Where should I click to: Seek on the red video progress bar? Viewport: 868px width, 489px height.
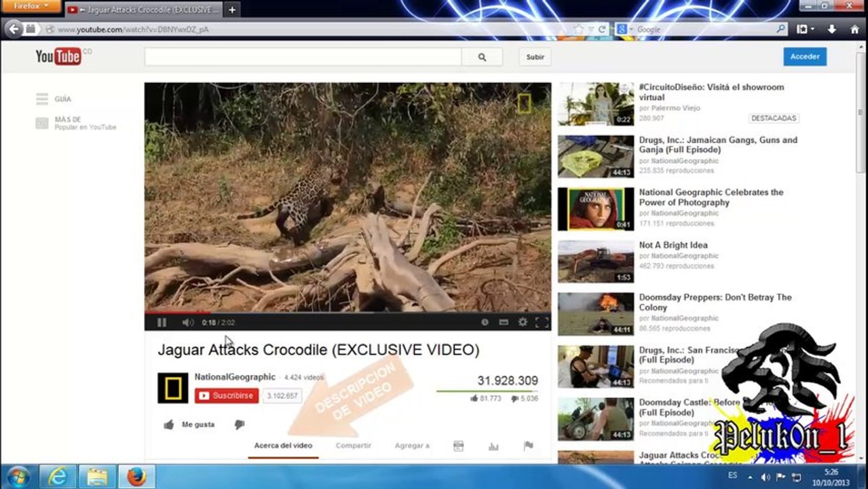pos(347,312)
